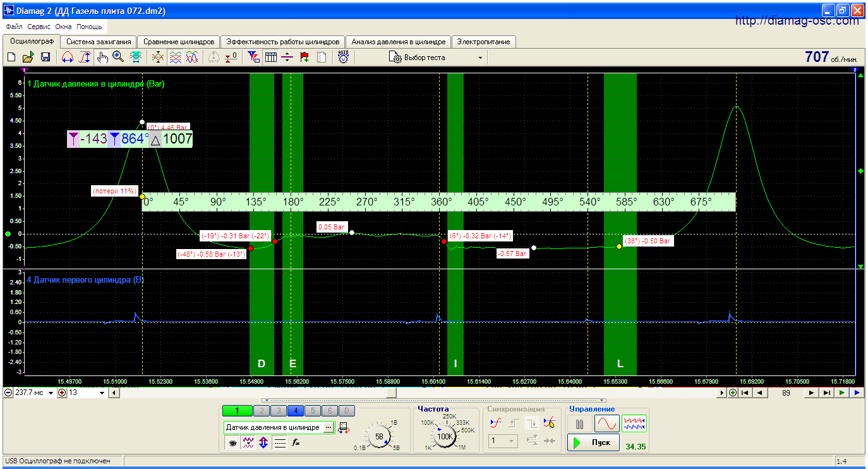Select the horizontal stretch tool in the toolbar
Image resolution: width=868 pixels, height=469 pixels.
click(x=68, y=57)
